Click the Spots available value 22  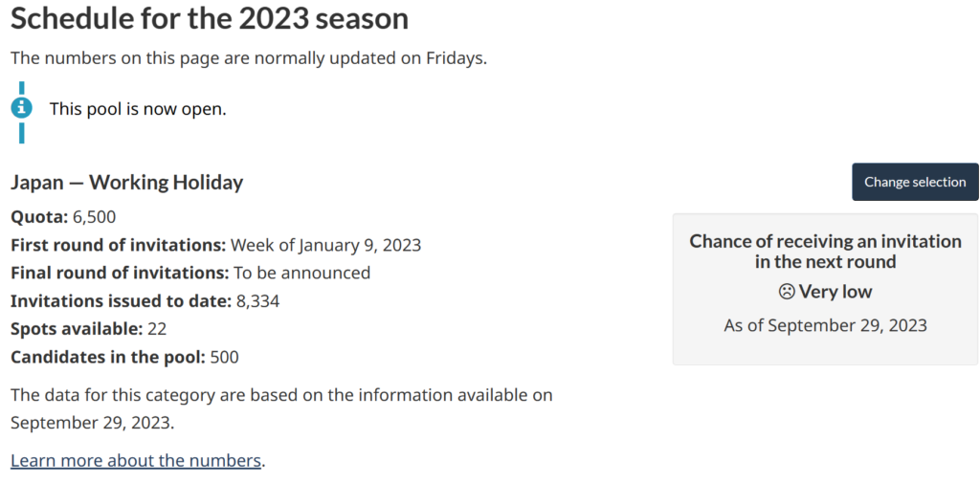(157, 329)
